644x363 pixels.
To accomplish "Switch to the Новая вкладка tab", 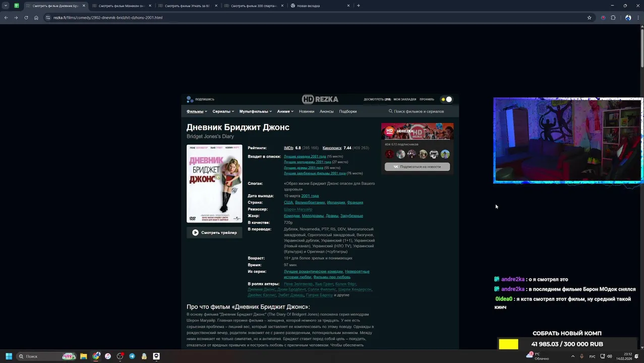I will [x=320, y=6].
